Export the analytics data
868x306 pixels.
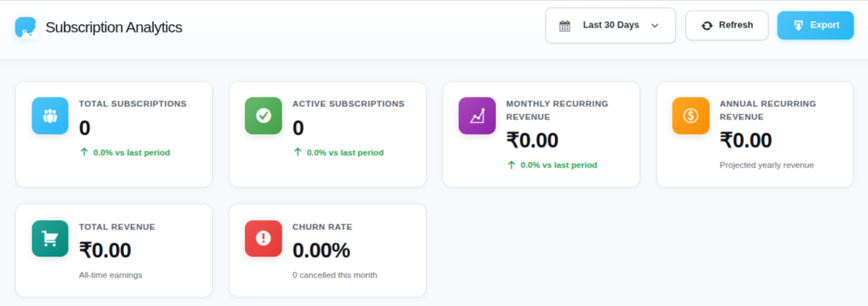(815, 25)
